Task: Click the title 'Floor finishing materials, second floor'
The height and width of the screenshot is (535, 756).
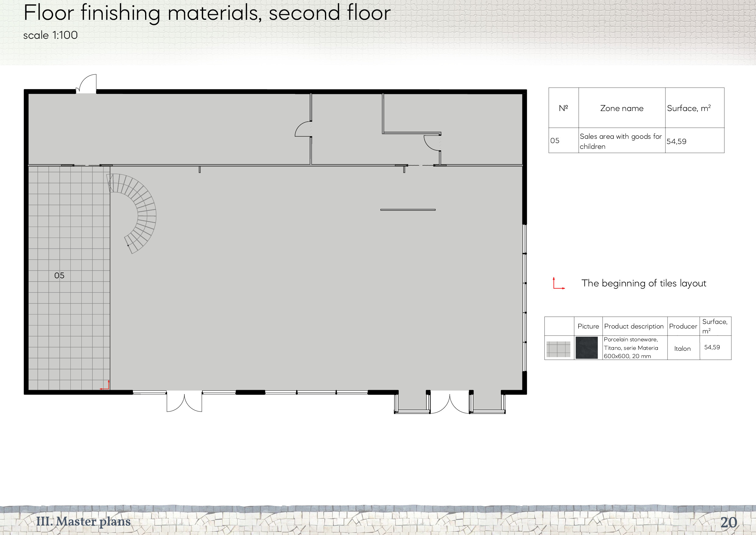Action: coord(207,13)
